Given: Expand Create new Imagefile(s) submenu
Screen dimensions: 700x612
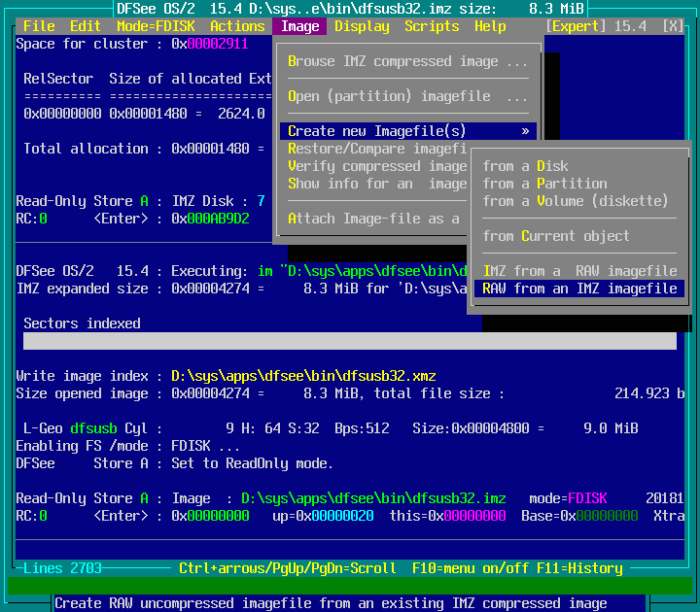Looking at the screenshot, I should (x=408, y=131).
